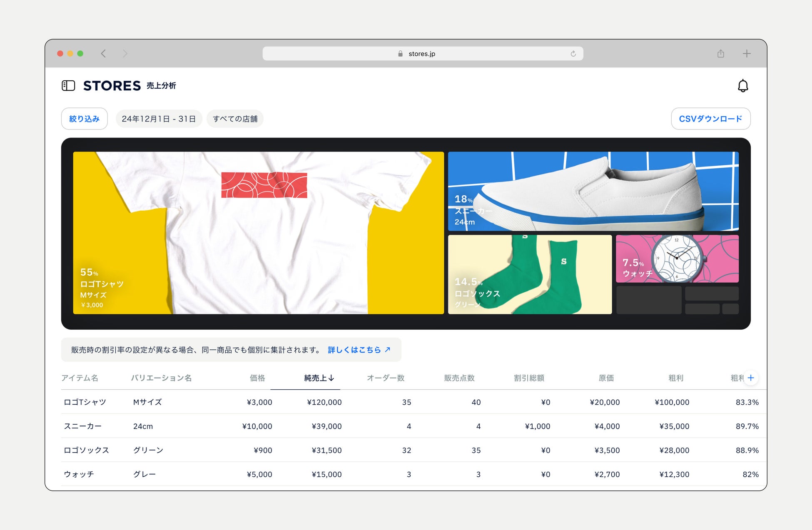Screen dimensions: 812x530
Task: Reload the page in address bar
Action: [573, 54]
